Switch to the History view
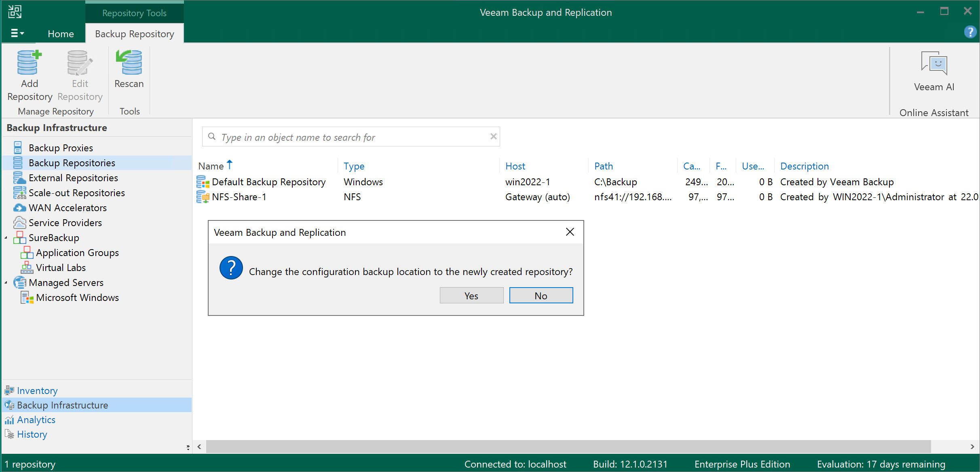 32,434
